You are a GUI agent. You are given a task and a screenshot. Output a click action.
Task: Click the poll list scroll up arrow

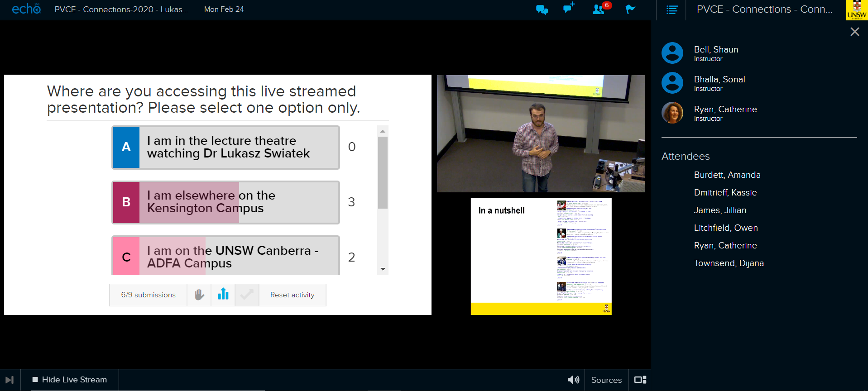[383, 131]
